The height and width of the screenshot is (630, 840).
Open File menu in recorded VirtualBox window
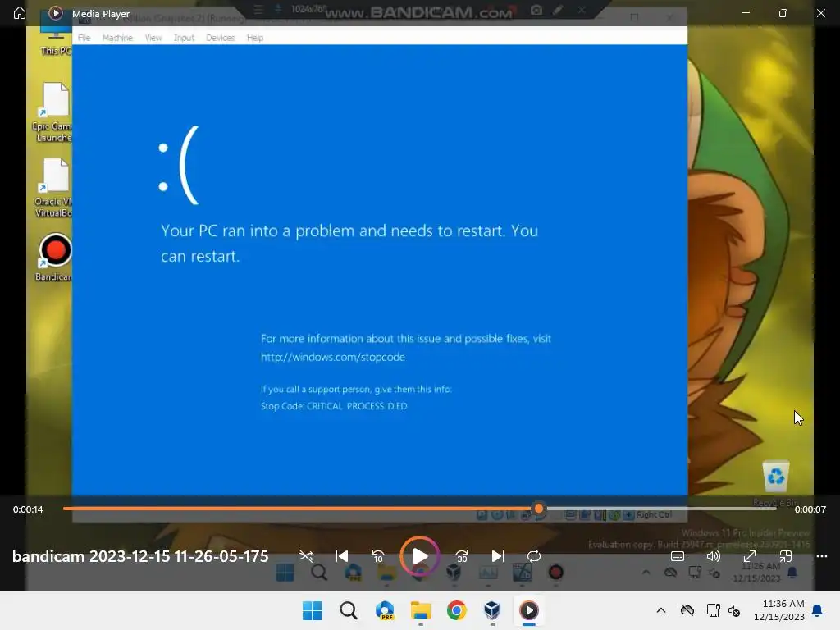[84, 38]
